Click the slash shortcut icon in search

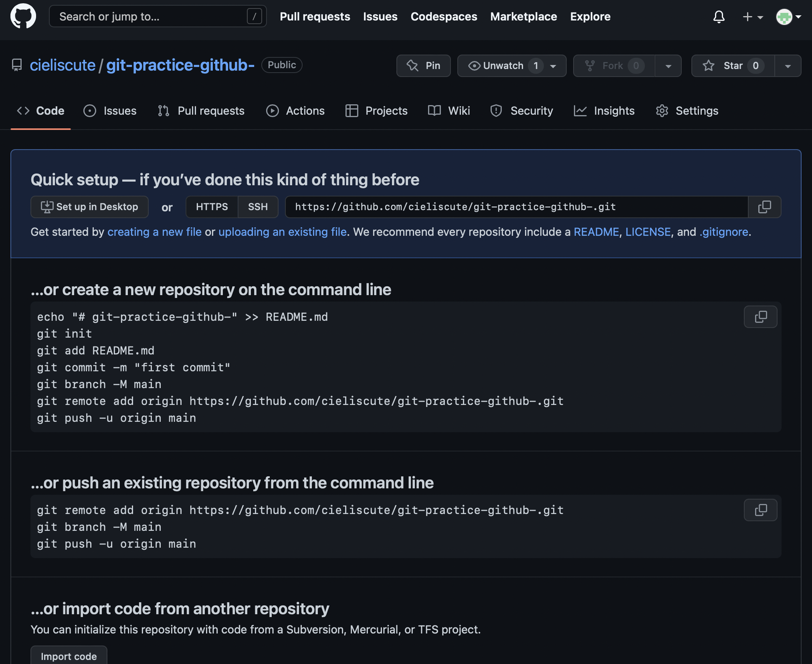pos(254,17)
